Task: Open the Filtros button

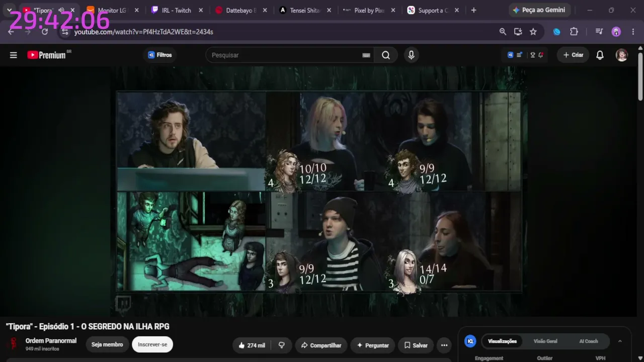Action: click(159, 55)
